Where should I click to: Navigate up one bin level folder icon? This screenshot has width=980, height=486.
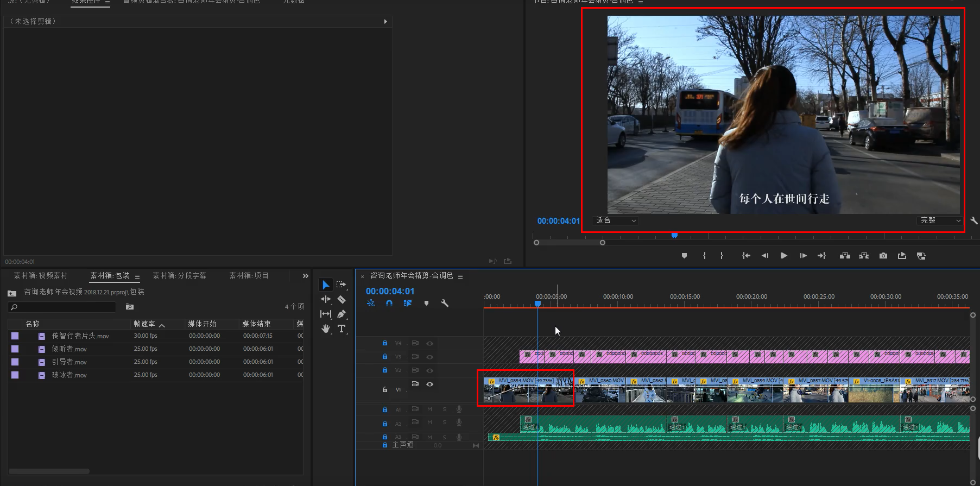[12, 293]
